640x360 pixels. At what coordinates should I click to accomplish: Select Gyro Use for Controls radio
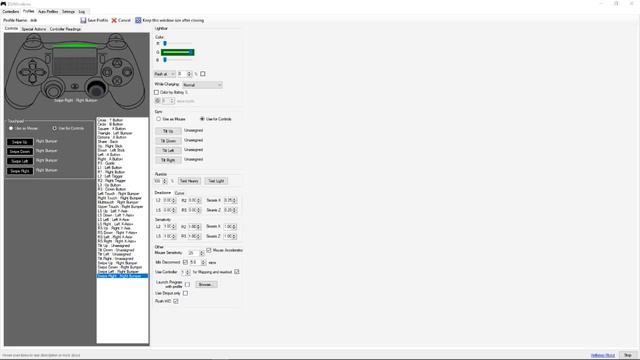[x=202, y=119]
